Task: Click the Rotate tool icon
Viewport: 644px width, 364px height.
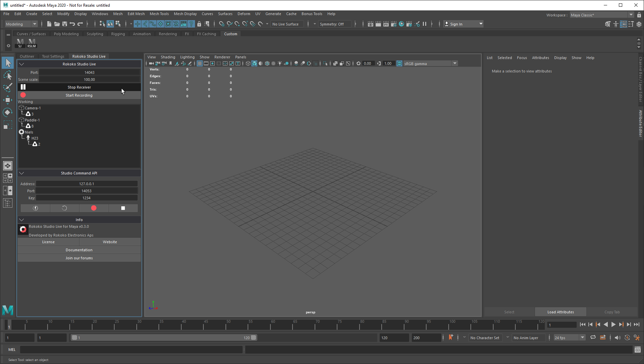Action: pos(8,112)
